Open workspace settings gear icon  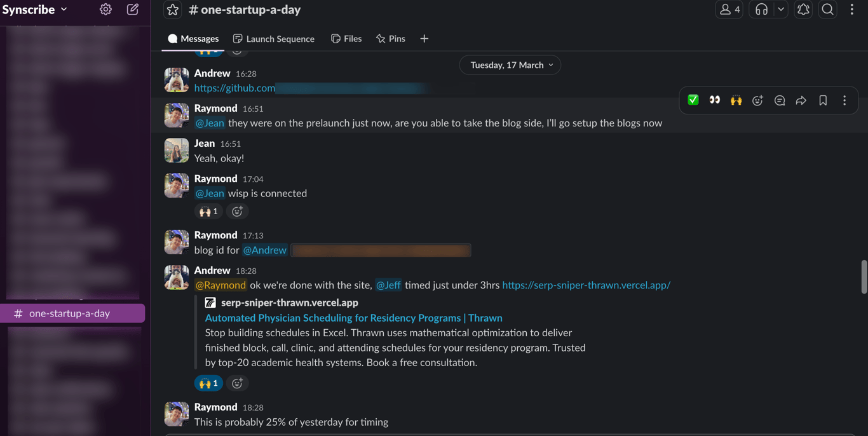point(105,10)
